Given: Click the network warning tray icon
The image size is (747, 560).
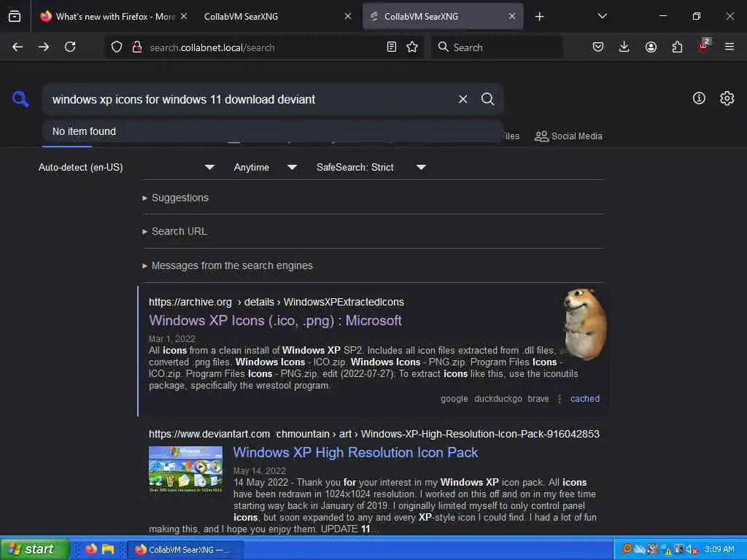Looking at the screenshot, I should tap(666, 550).
